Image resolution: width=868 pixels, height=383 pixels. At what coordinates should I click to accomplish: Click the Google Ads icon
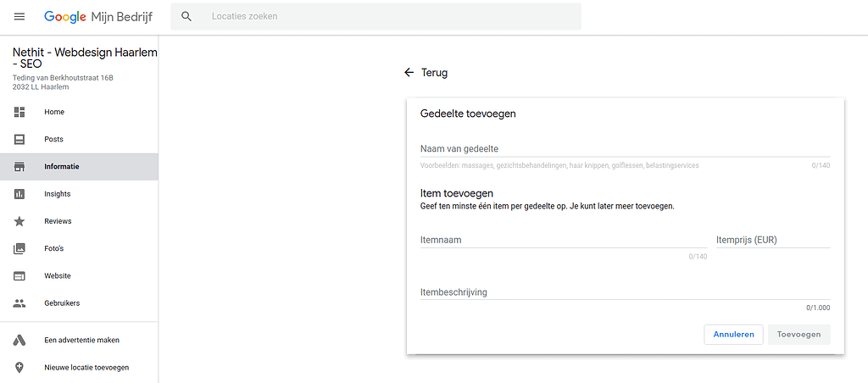[19, 341]
